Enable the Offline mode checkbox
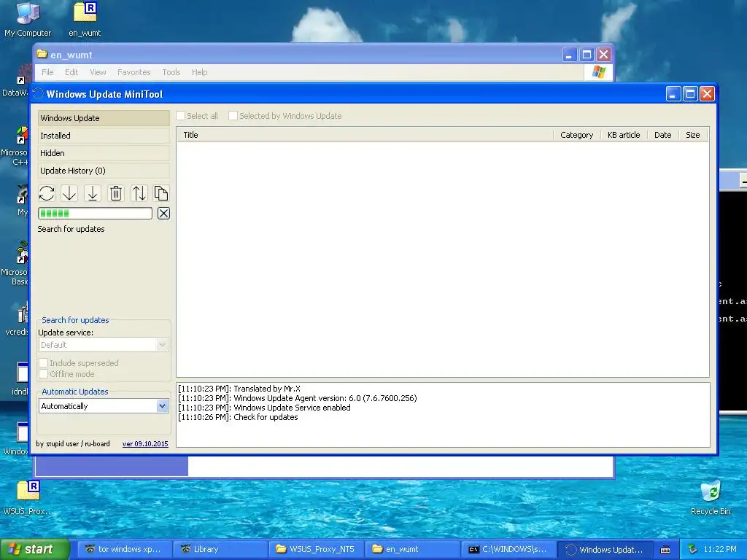747x560 pixels. tap(43, 374)
